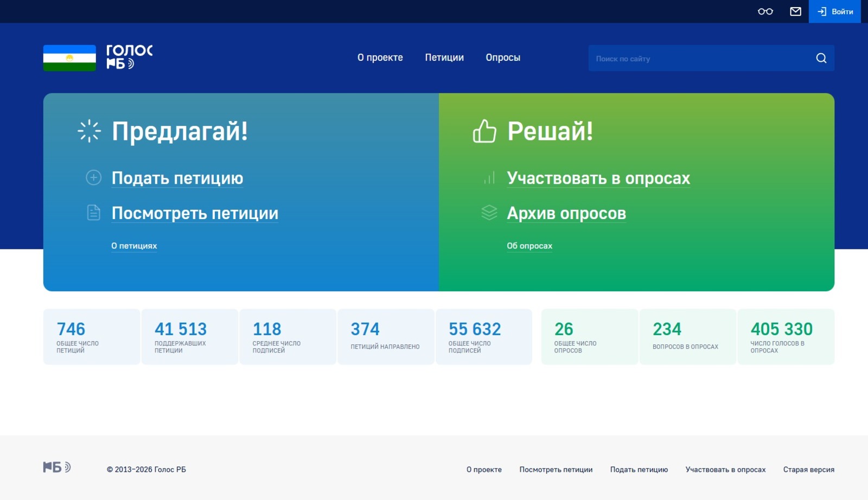Open the envelope mail icon

pos(795,11)
